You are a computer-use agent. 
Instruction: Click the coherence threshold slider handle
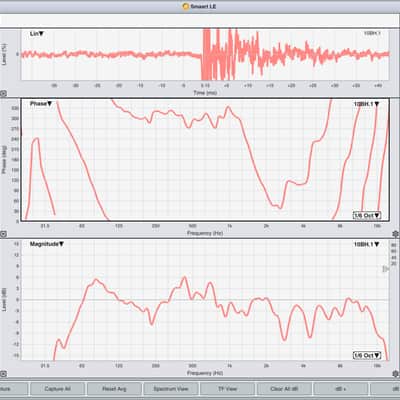(385, 269)
